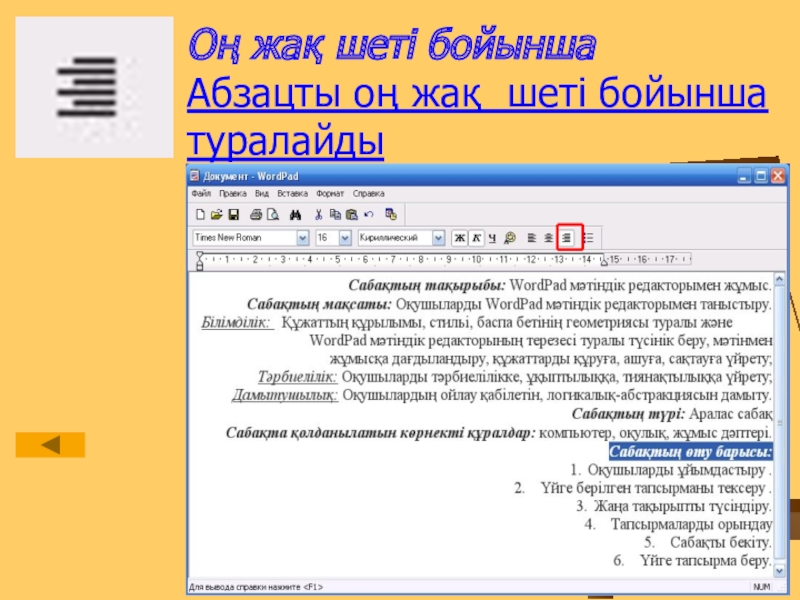Click the slide heading 'Оң жақ шеті бойынша'
800x600 pixels.
pos(392,45)
